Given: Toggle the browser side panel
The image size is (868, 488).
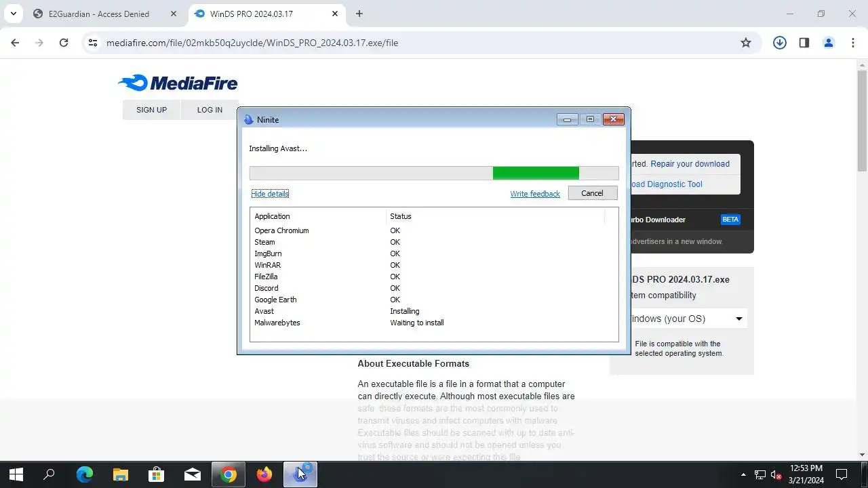Looking at the screenshot, I should pos(804,43).
